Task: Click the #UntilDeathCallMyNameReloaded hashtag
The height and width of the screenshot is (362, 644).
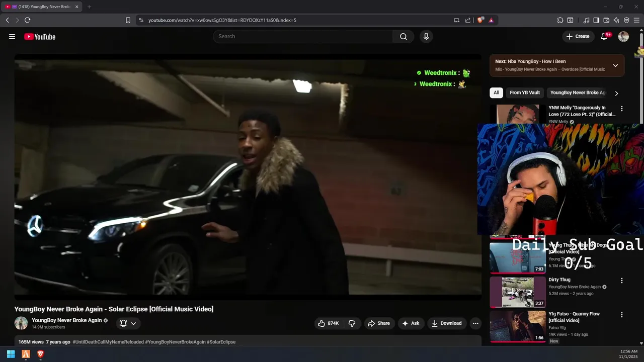Action: tap(108, 342)
